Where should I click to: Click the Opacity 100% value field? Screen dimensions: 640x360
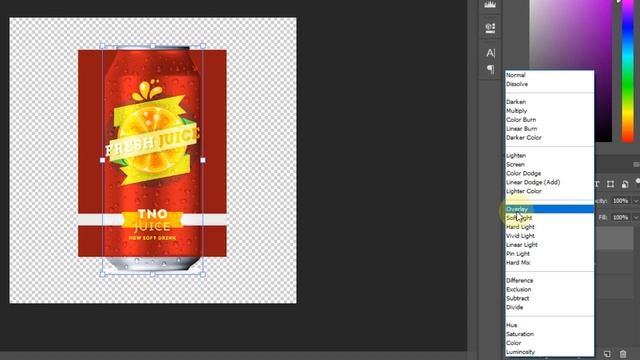(x=620, y=201)
